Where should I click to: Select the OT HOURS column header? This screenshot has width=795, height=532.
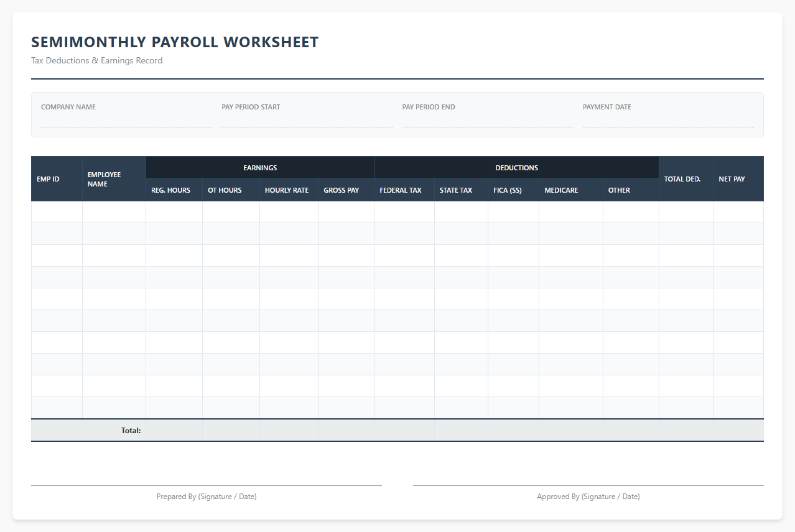coord(231,190)
